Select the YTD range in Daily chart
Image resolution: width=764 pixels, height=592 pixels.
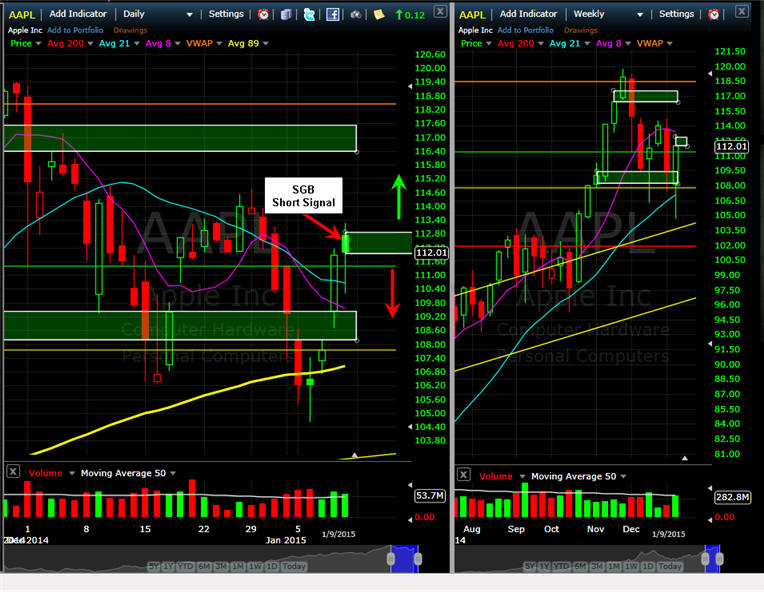(x=185, y=567)
